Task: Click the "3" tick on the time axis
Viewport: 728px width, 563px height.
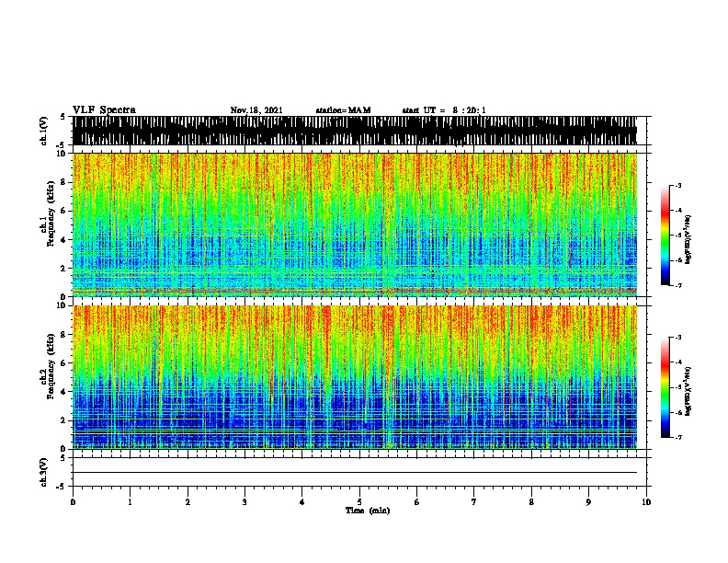Action: [x=245, y=502]
